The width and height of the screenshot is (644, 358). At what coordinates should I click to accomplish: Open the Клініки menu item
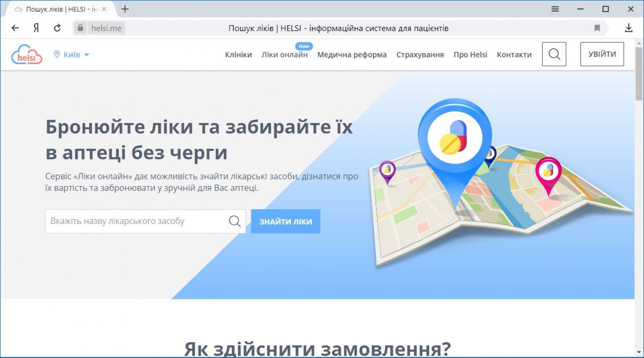click(x=238, y=55)
